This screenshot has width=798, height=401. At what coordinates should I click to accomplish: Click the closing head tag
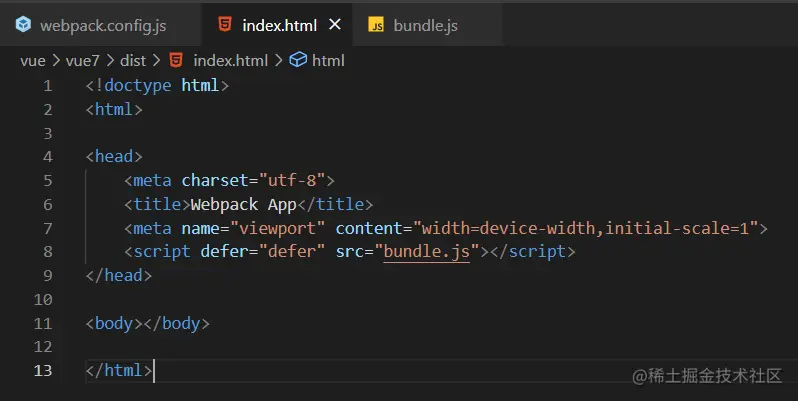pyautogui.click(x=119, y=275)
